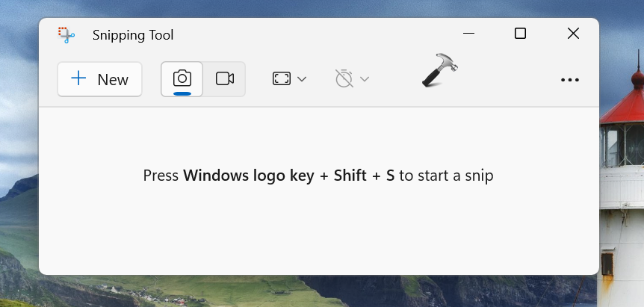Switch to video Record mode

(225, 78)
